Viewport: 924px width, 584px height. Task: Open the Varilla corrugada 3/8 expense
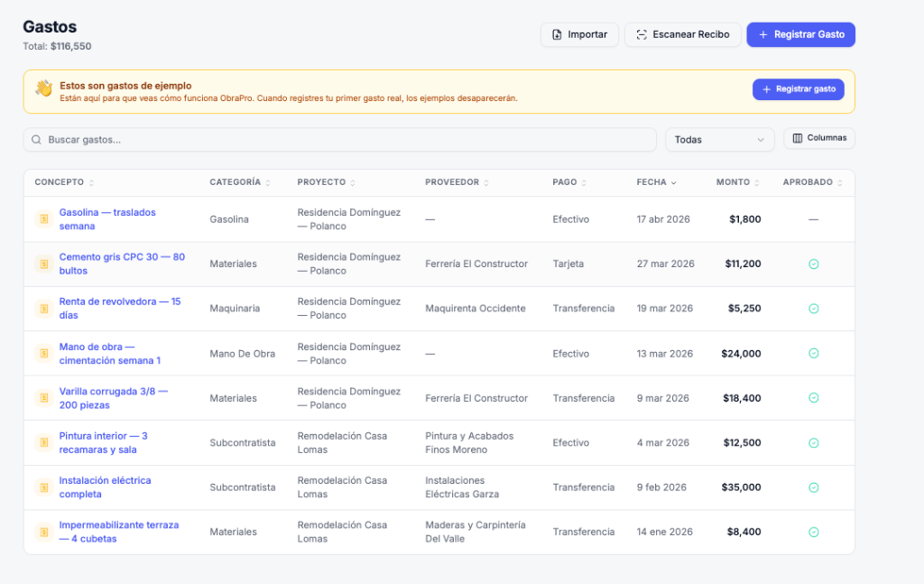(113, 398)
